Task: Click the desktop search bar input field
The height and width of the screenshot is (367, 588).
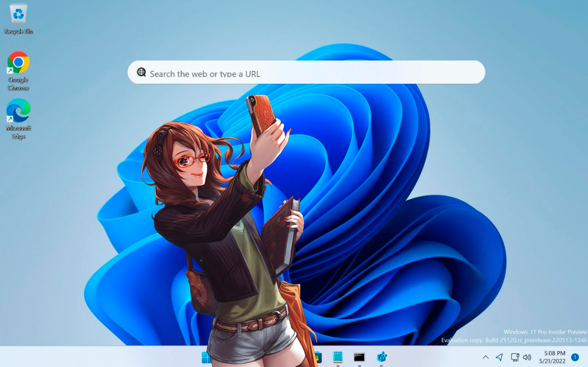Action: (306, 73)
